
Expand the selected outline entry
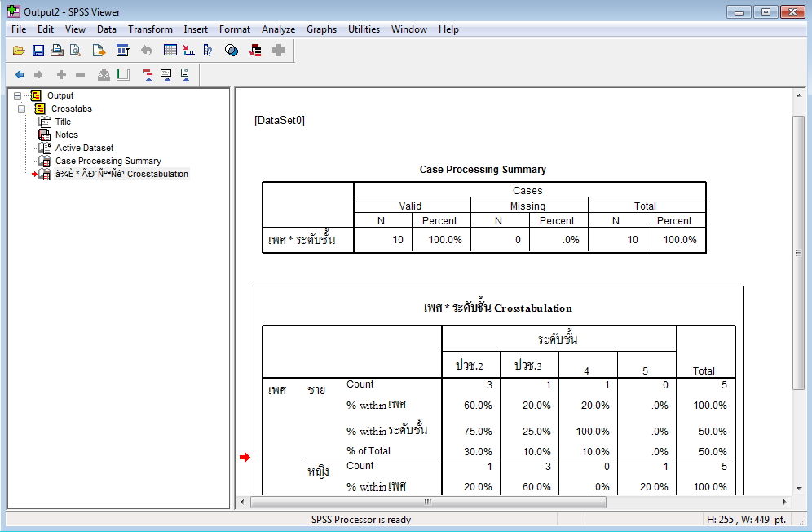click(x=61, y=73)
